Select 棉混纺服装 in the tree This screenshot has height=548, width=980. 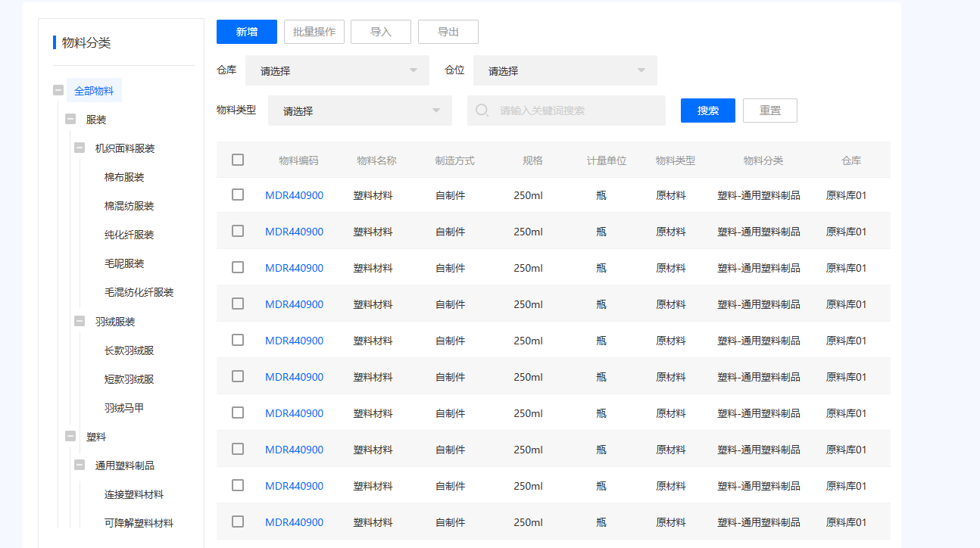point(130,206)
